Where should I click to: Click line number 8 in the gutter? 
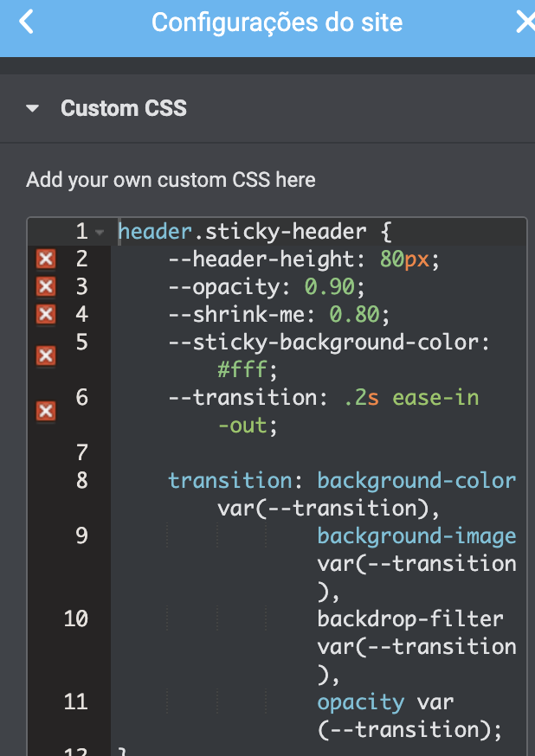coord(82,481)
